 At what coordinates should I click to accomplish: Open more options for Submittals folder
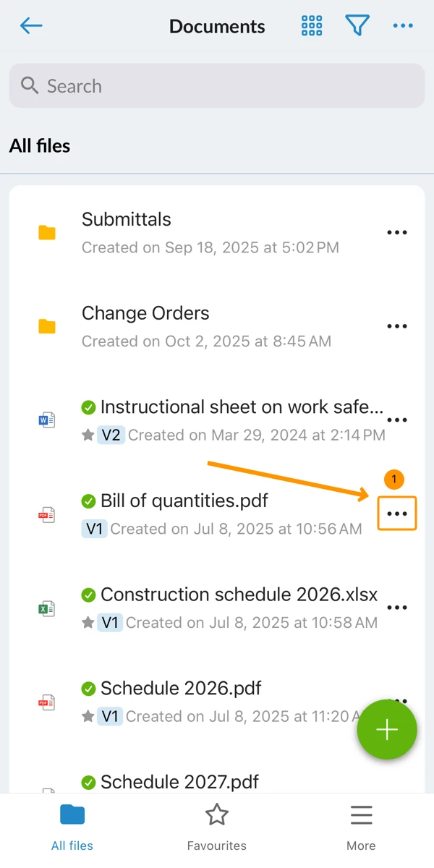pyautogui.click(x=397, y=233)
